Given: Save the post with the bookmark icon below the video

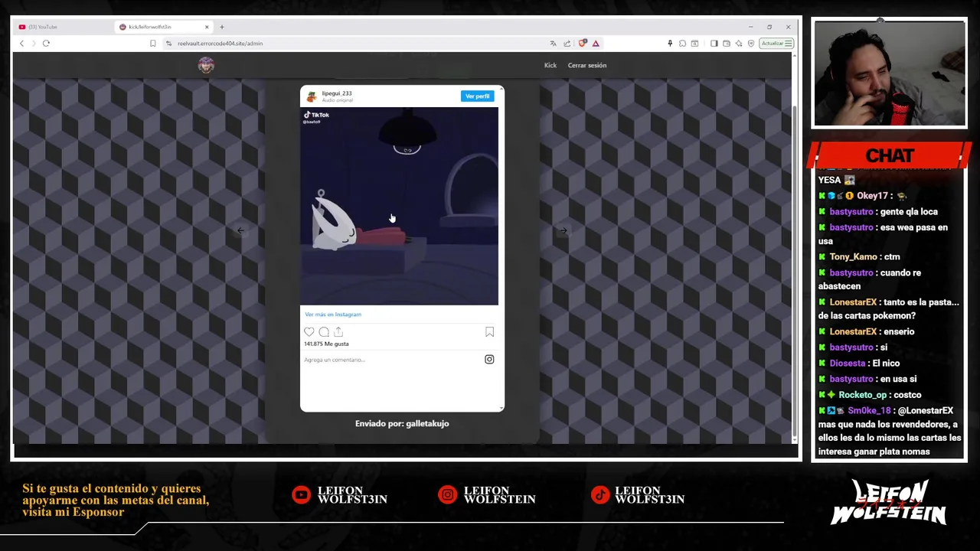Looking at the screenshot, I should click(x=490, y=332).
